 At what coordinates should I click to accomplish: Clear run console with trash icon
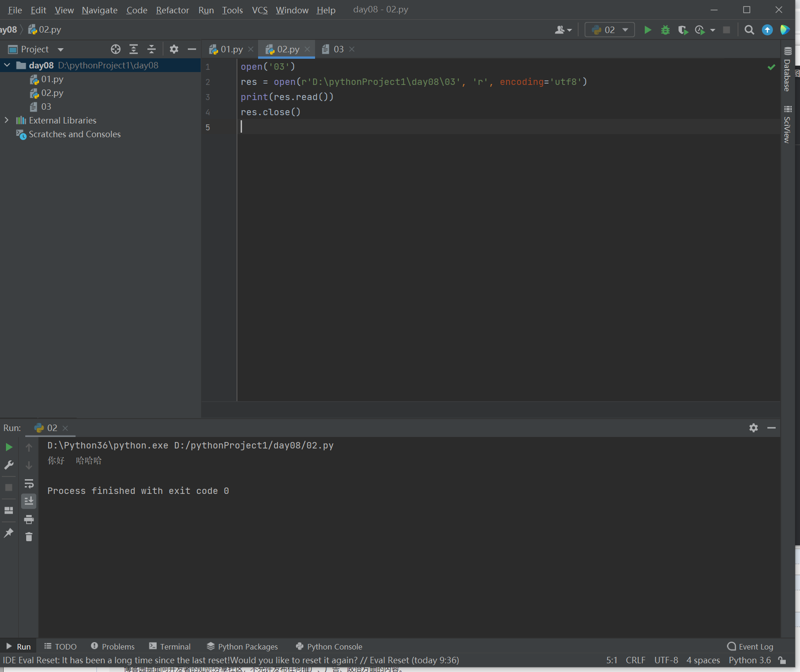coord(29,537)
